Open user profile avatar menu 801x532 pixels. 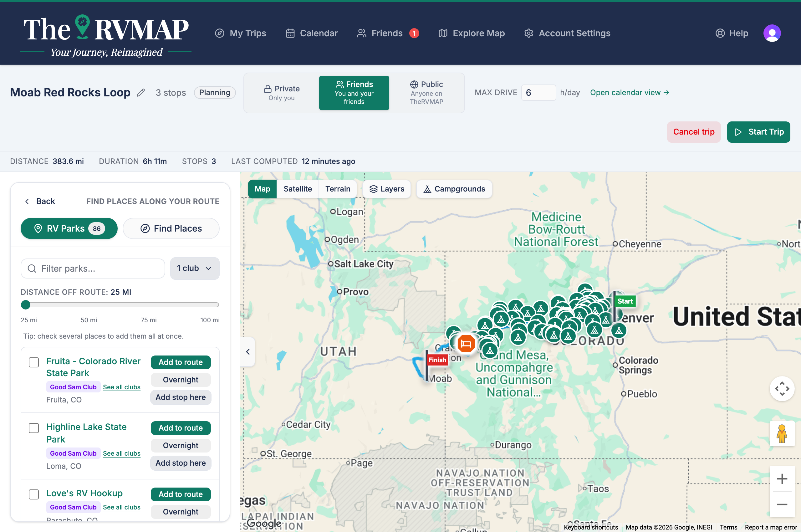[x=772, y=33]
